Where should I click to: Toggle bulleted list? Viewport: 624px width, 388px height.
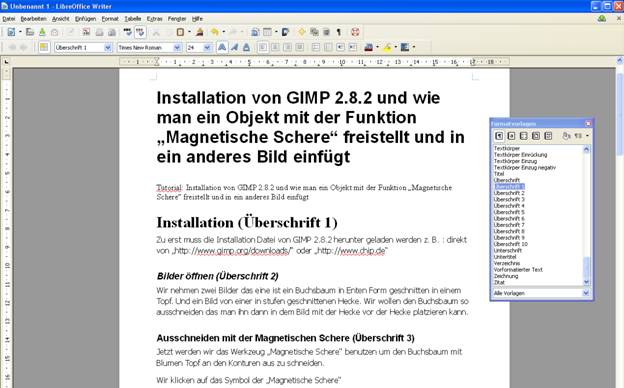[x=328, y=47]
